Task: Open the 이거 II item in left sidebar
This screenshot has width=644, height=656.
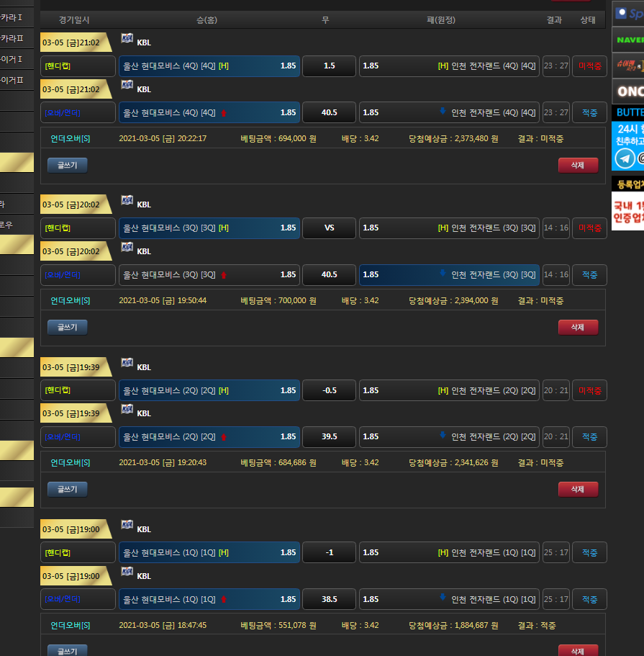Action: coord(13,80)
